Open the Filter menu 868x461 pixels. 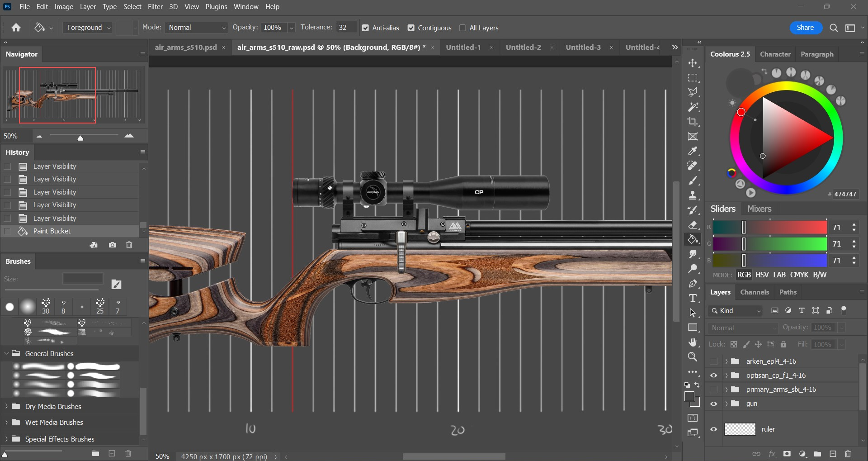coord(155,7)
